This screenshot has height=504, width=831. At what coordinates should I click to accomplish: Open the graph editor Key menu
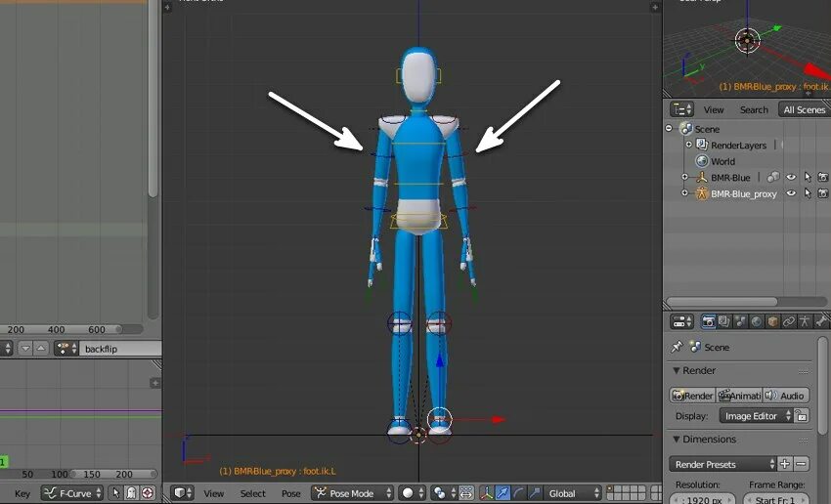(x=22, y=493)
